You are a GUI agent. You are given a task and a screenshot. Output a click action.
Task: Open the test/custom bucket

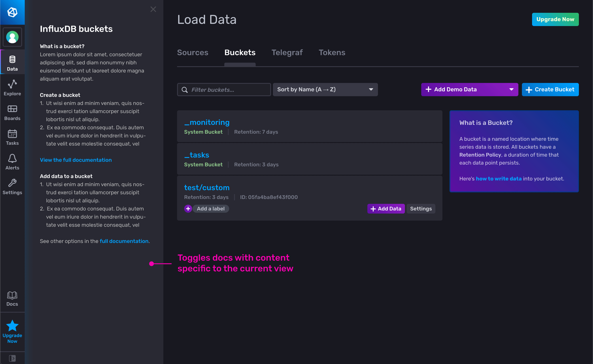tap(207, 188)
